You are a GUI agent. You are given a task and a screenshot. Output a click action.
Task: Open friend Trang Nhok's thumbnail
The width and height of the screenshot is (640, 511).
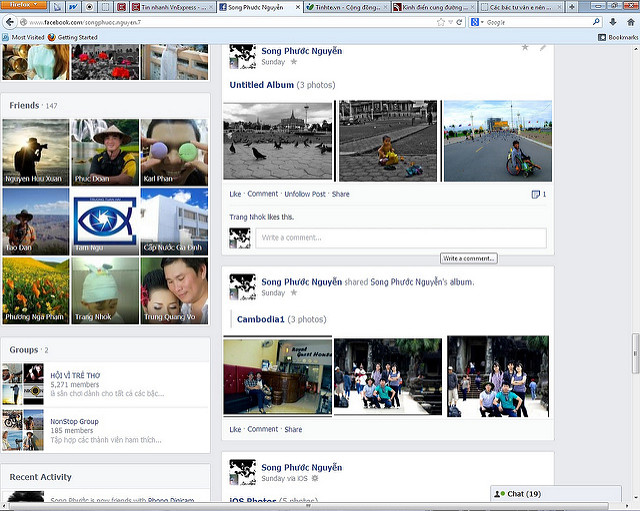point(105,291)
